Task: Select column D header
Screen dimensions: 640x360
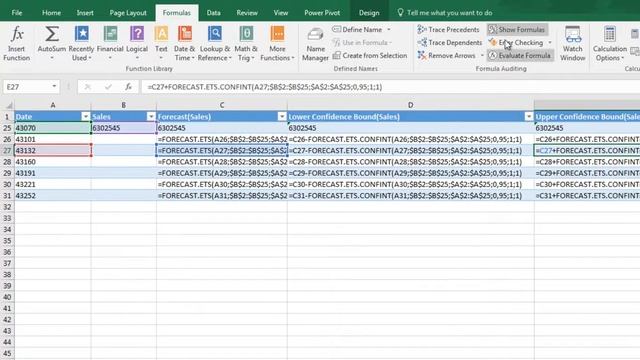Action: (x=410, y=105)
